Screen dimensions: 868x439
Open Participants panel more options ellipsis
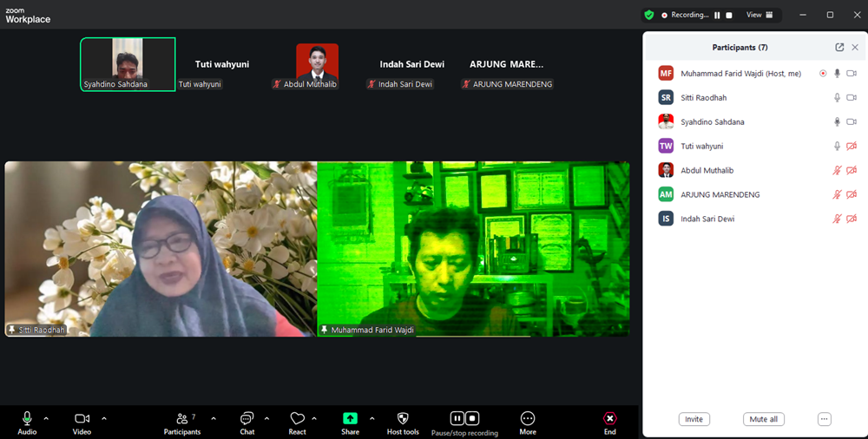pos(825,419)
